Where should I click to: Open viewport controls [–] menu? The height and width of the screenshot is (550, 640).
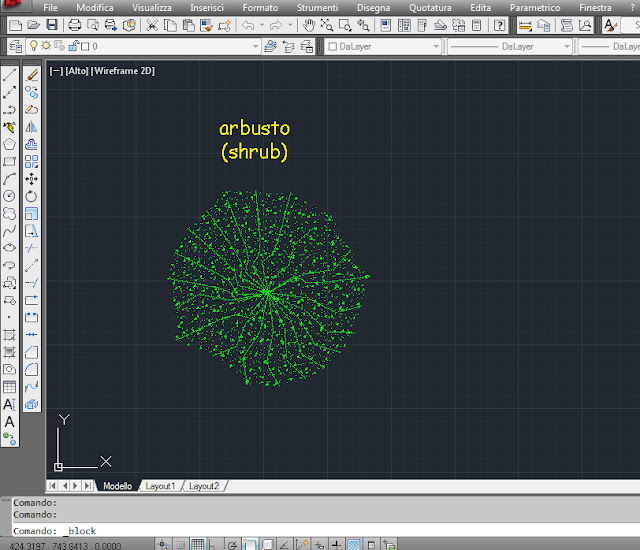[x=56, y=71]
